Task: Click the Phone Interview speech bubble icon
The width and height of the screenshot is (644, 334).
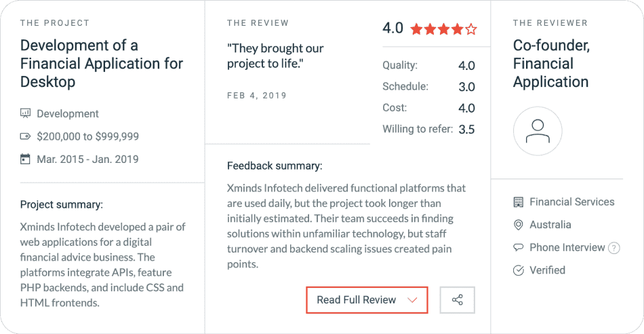Action: pos(519,248)
